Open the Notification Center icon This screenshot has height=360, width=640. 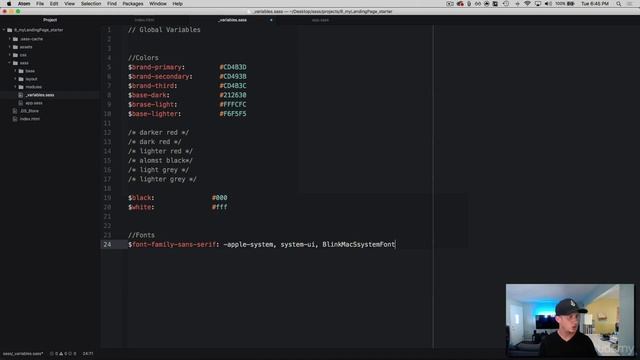630,4
